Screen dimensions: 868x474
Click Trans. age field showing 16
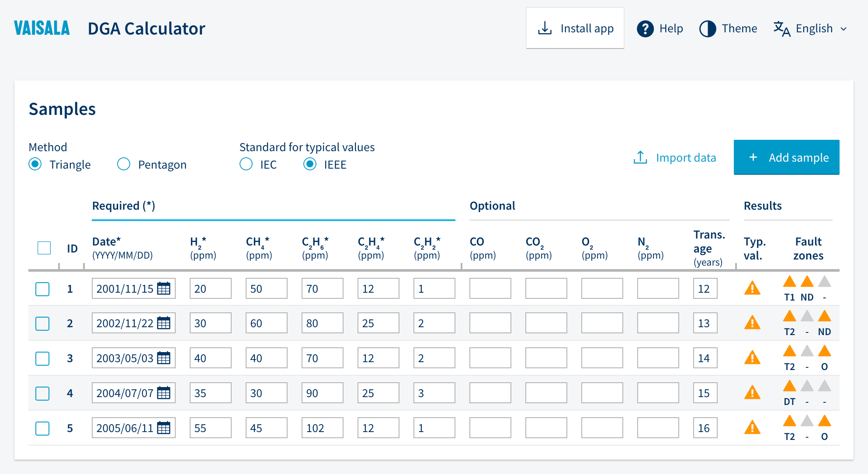click(705, 428)
